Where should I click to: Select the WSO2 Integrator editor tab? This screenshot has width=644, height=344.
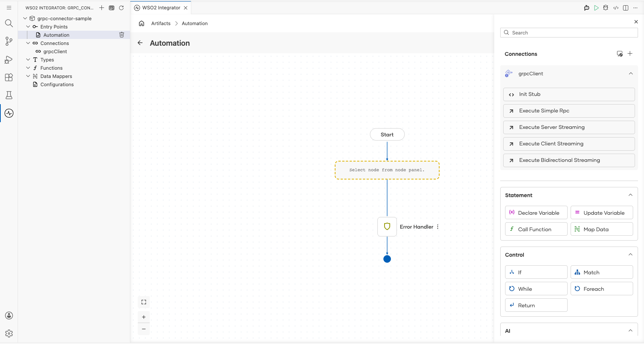(x=161, y=7)
